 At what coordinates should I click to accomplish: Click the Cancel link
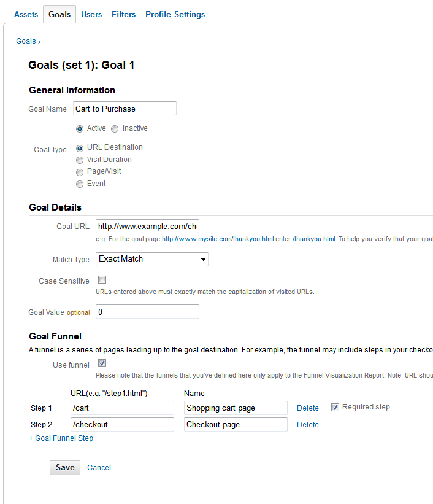pyautogui.click(x=99, y=468)
